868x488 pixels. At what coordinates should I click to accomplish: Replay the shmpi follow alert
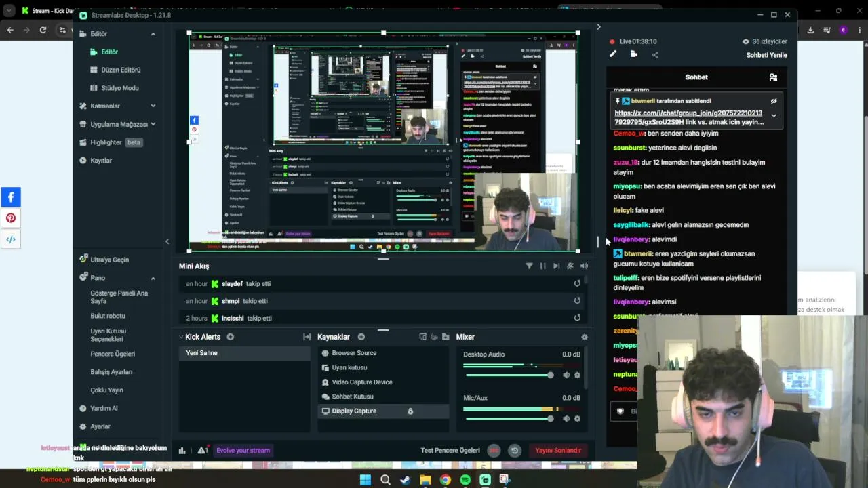[577, 301]
